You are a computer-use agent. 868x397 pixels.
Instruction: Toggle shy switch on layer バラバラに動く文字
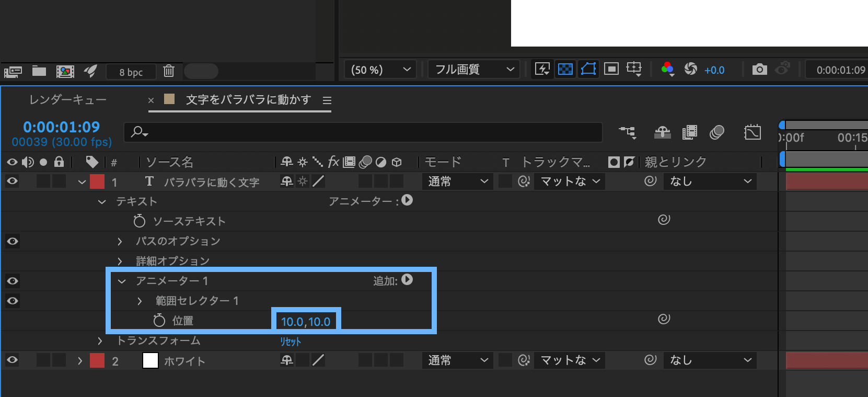pos(287,182)
